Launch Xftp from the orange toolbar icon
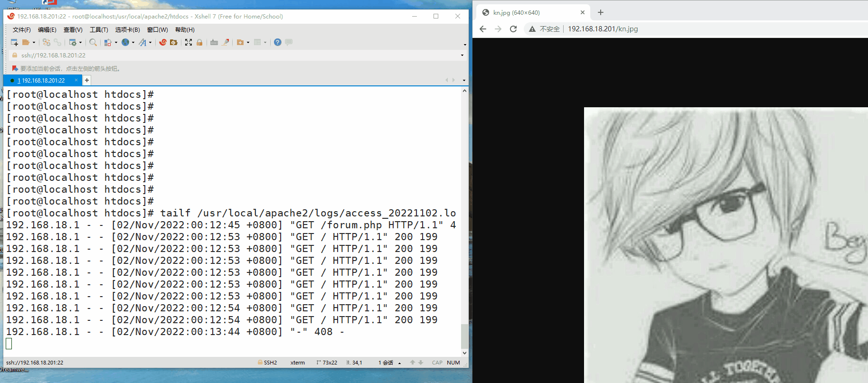Screen dimensions: 868x383 click(174, 42)
